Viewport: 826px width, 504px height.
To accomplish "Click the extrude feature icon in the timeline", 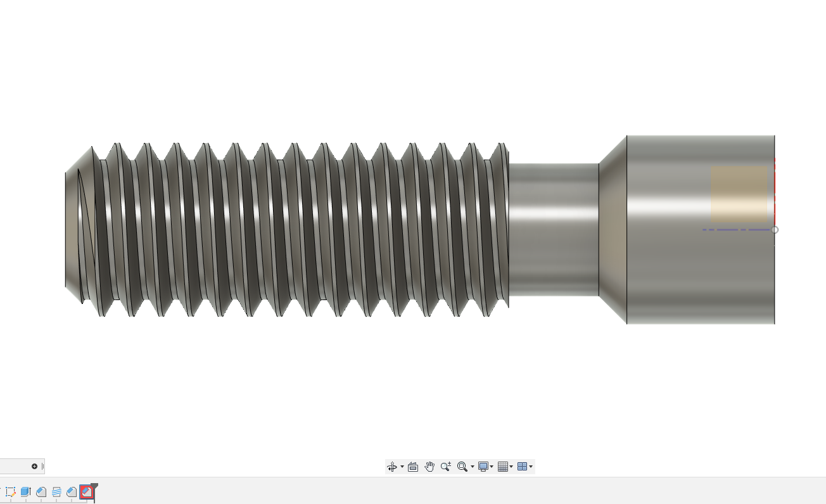I will click(25, 492).
